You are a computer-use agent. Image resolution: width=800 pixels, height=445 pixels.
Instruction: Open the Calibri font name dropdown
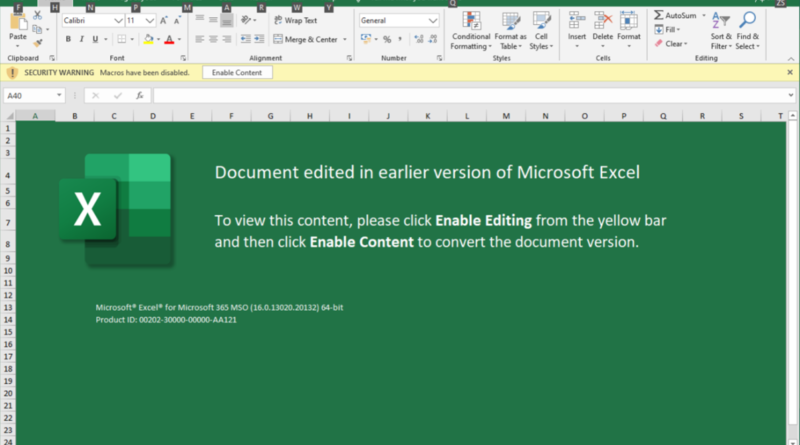[x=118, y=20]
